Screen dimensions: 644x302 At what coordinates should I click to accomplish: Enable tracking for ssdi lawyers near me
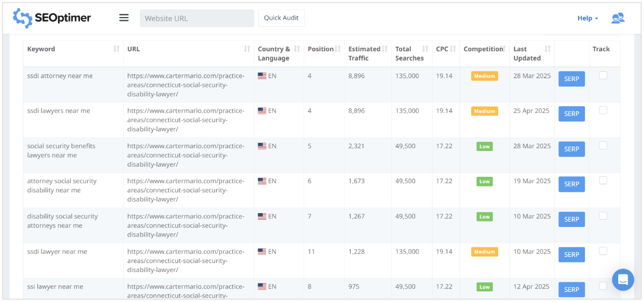click(603, 110)
